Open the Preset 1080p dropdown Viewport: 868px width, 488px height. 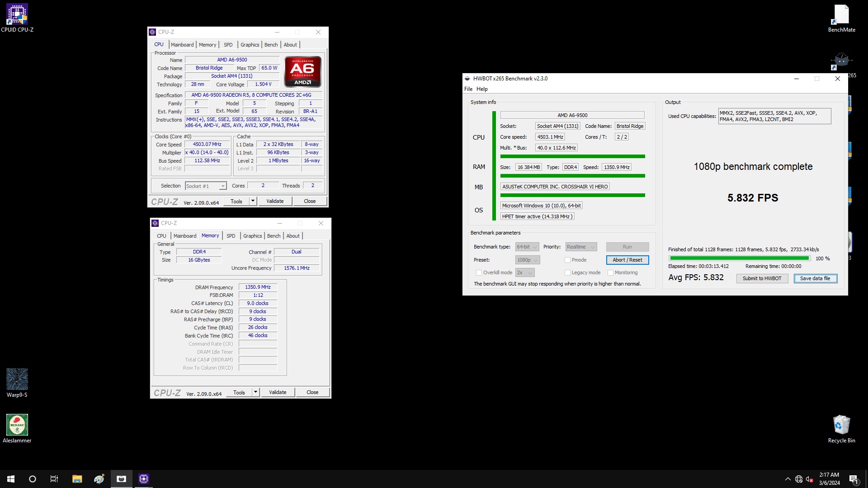[x=528, y=260]
